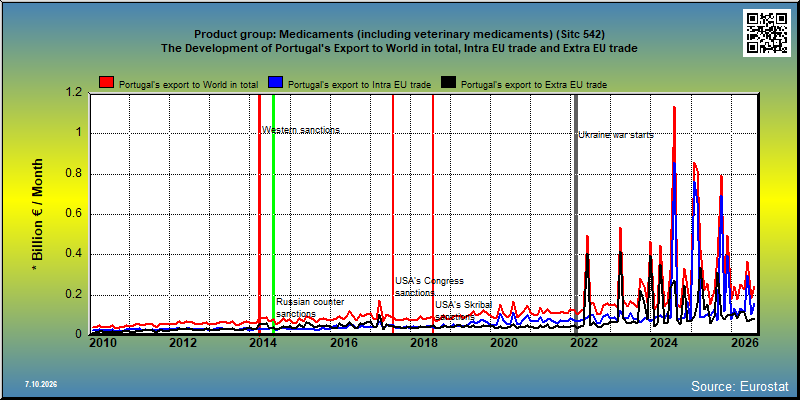Click the y-axis value 0.4
The height and width of the screenshot is (400, 800).
pos(73,254)
